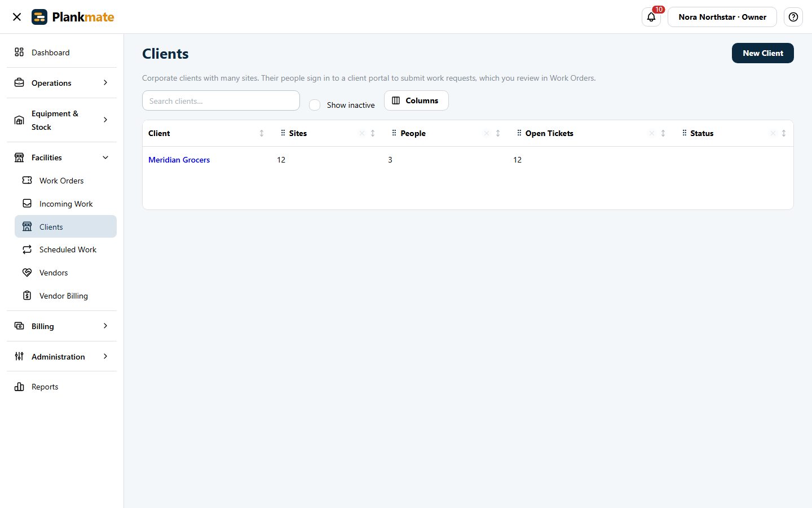The width and height of the screenshot is (812, 508).
Task: Open the Meridian Grocers client link
Action: click(x=179, y=160)
